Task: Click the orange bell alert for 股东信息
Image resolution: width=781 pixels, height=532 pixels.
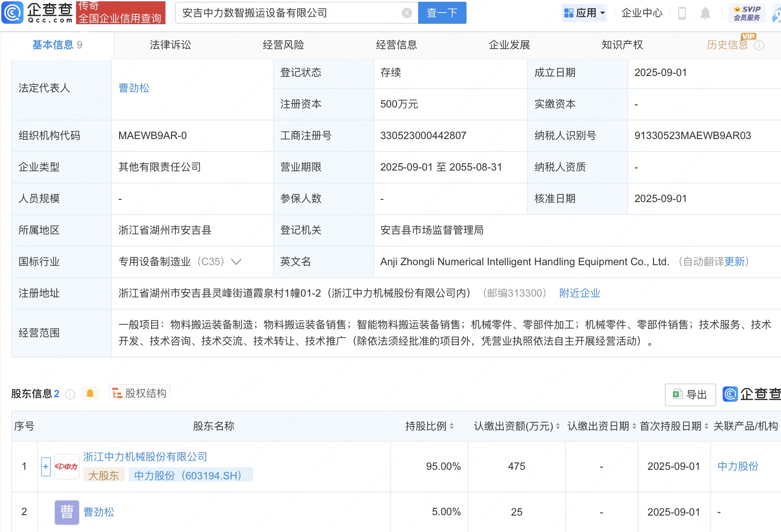Action: [90, 393]
